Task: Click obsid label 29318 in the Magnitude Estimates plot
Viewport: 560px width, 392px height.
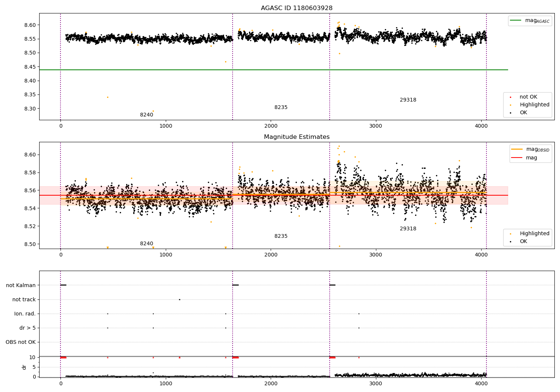Action: (x=408, y=229)
